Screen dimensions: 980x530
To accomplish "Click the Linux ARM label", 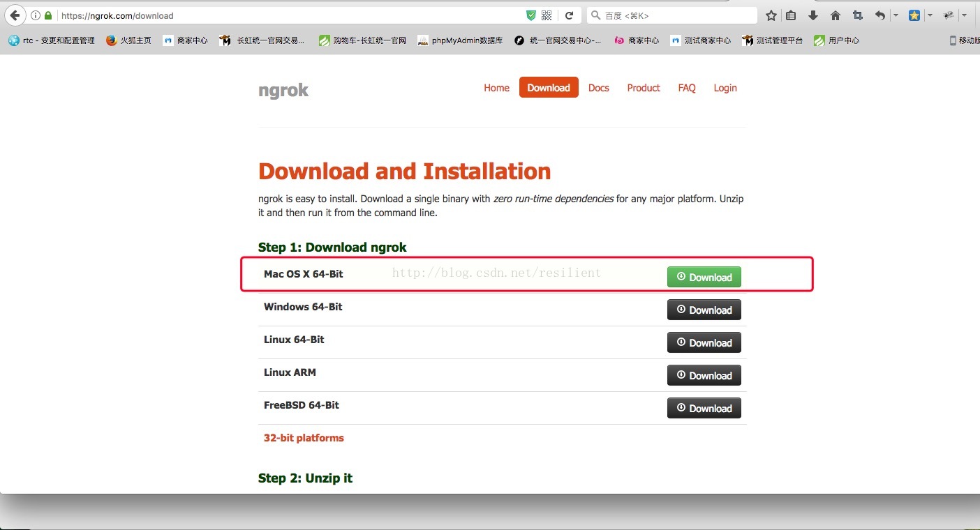I will click(x=290, y=372).
